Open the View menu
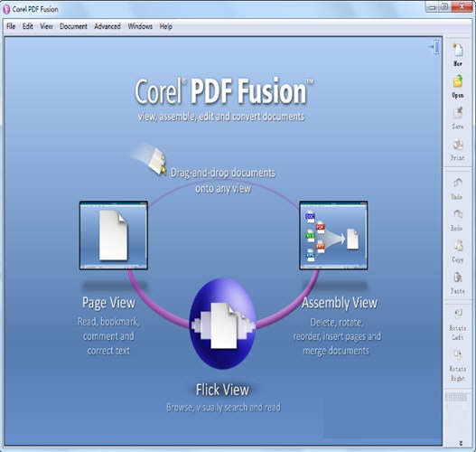Screen dimensions: 476x452 point(46,26)
